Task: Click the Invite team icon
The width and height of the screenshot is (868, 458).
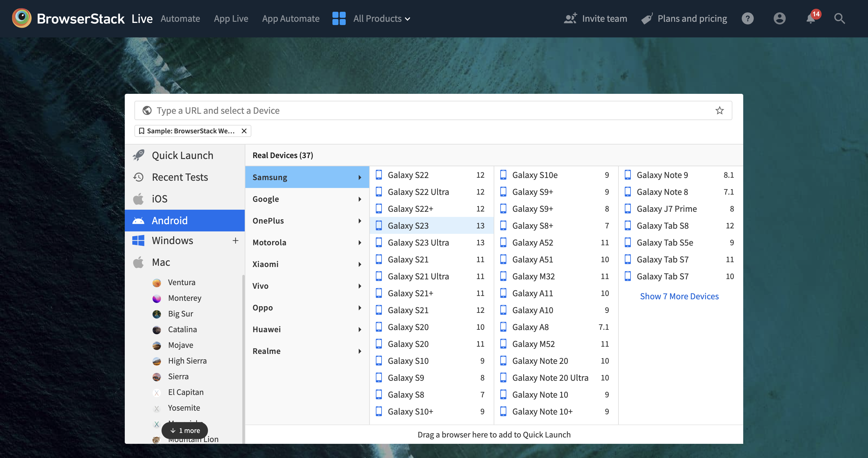Action: coord(570,18)
